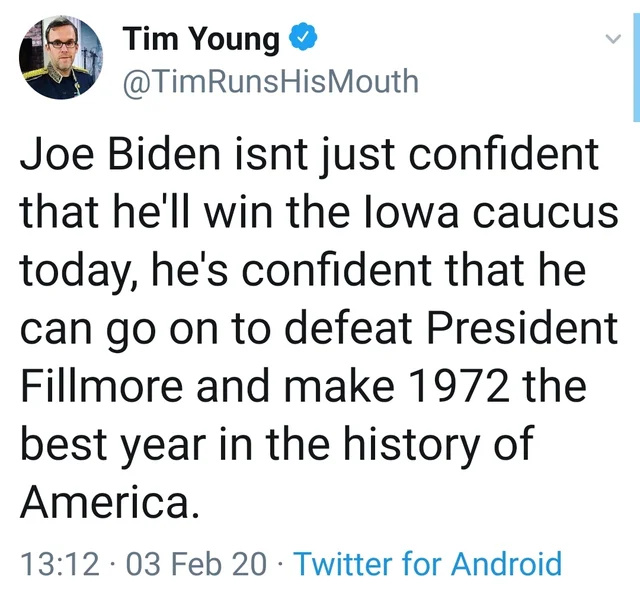Open the Tim Young display name
640x599 pixels.
point(201,38)
